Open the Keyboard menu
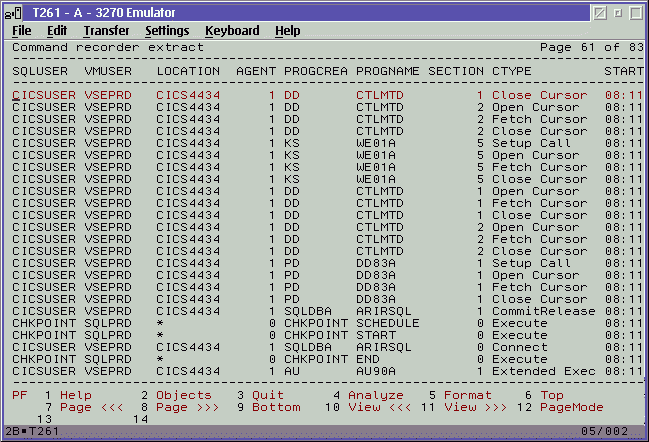649x442 pixels. pyautogui.click(x=232, y=31)
